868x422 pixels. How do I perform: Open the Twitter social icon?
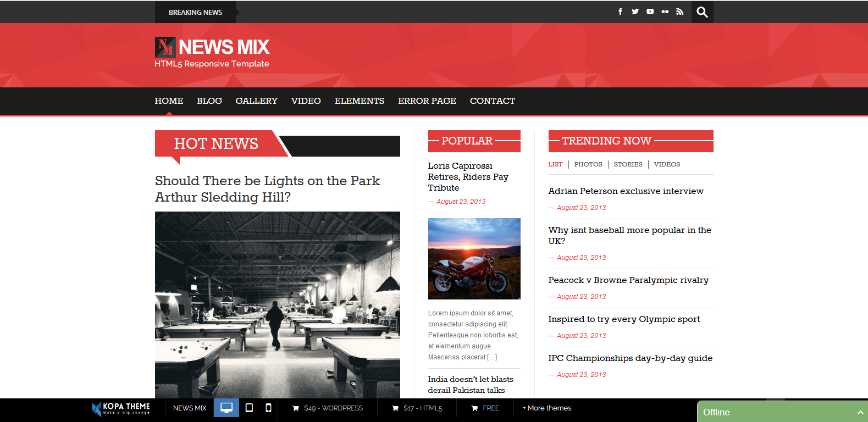click(635, 12)
